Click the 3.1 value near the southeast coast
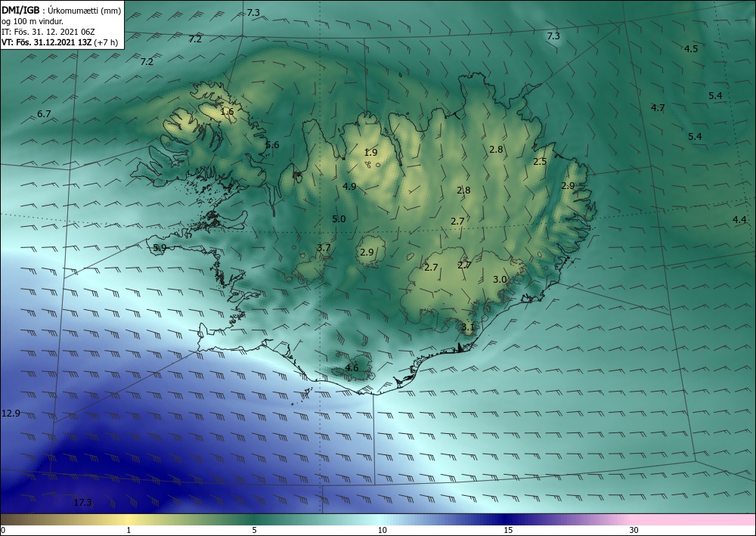756x536 pixels. coord(468,327)
